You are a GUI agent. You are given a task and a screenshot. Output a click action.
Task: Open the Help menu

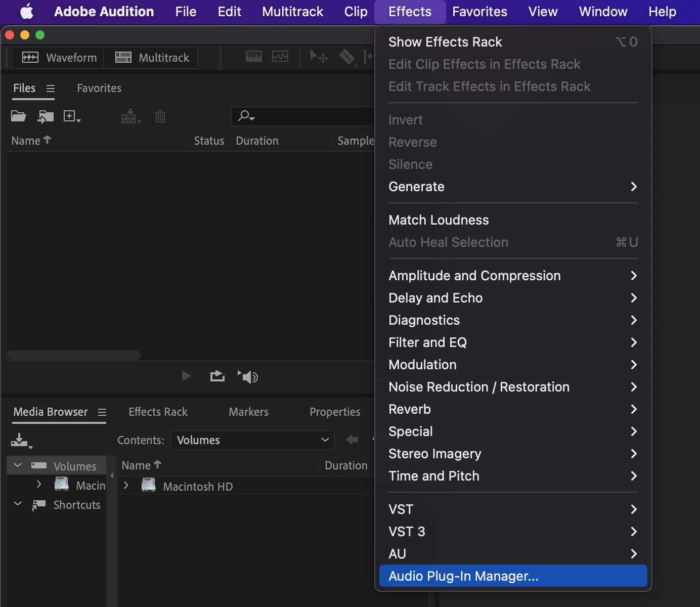pos(662,12)
